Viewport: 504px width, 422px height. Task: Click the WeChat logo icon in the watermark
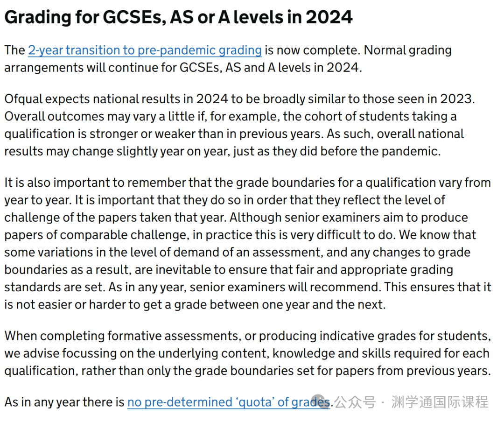(x=319, y=401)
